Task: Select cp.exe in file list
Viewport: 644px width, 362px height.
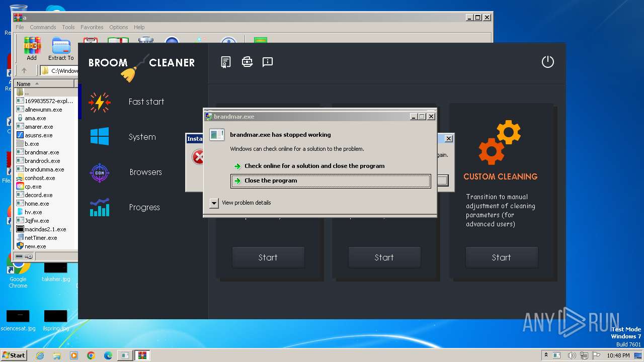Action: (x=33, y=187)
